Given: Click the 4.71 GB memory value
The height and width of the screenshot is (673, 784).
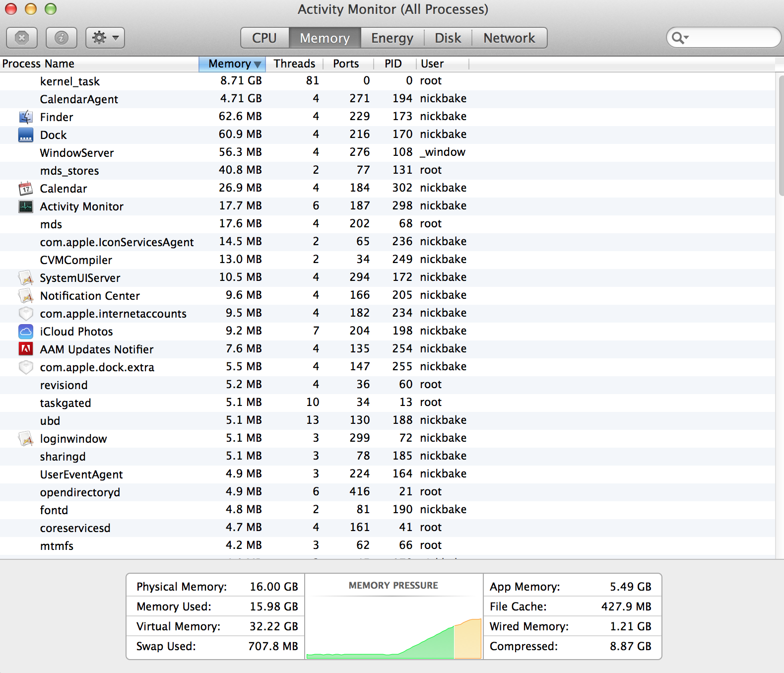Looking at the screenshot, I should click(241, 98).
